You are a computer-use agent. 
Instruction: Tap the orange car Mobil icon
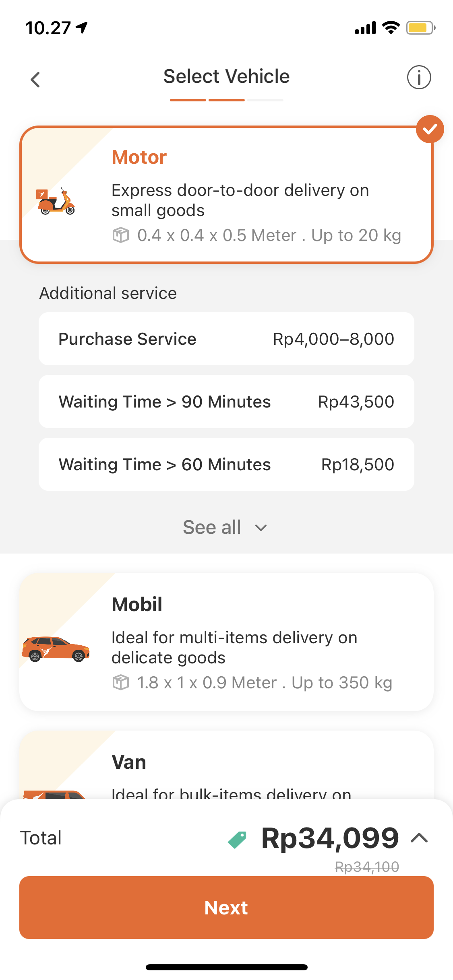pyautogui.click(x=56, y=649)
